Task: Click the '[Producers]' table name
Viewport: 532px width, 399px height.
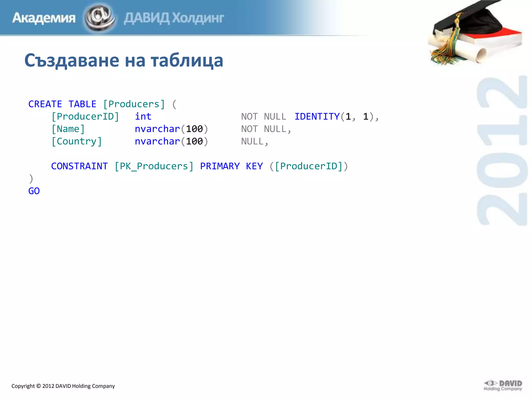Action: click(x=134, y=104)
